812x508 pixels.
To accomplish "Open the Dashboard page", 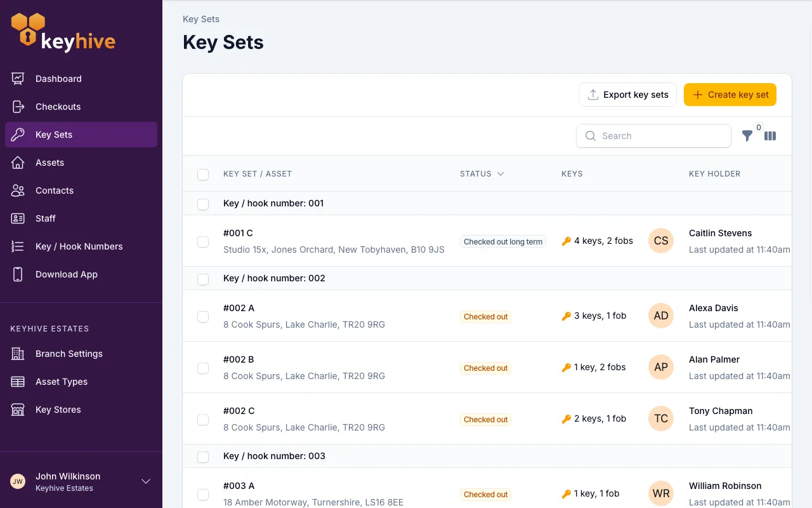I will (81, 79).
